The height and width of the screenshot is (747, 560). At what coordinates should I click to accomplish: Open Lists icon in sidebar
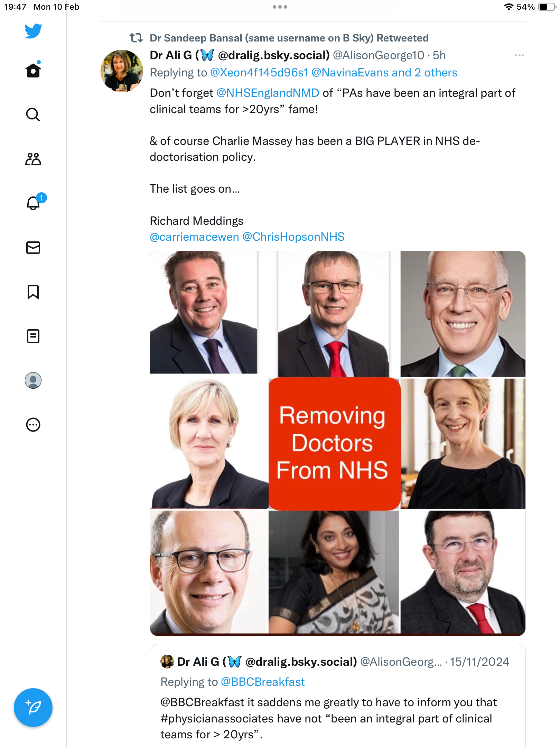coord(33,336)
